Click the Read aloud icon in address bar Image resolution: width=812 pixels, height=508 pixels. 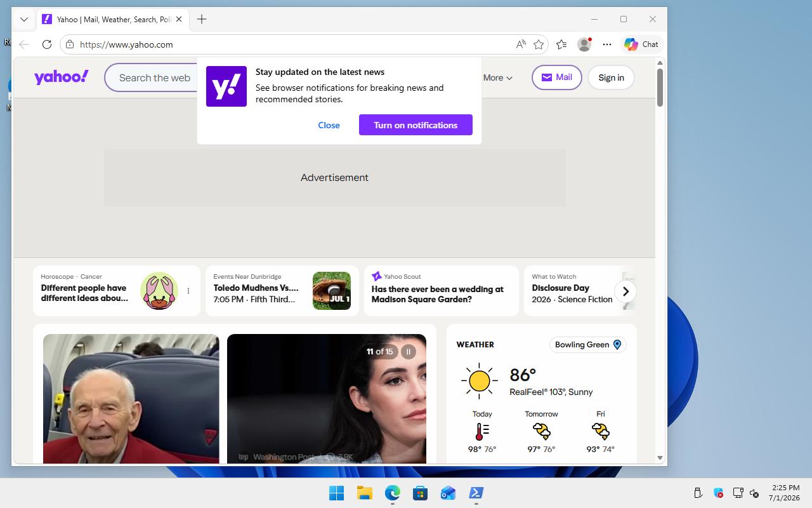point(521,44)
